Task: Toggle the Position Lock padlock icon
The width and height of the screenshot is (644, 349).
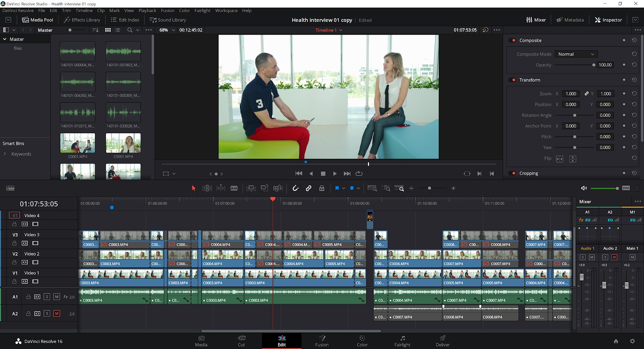Action: click(x=322, y=188)
